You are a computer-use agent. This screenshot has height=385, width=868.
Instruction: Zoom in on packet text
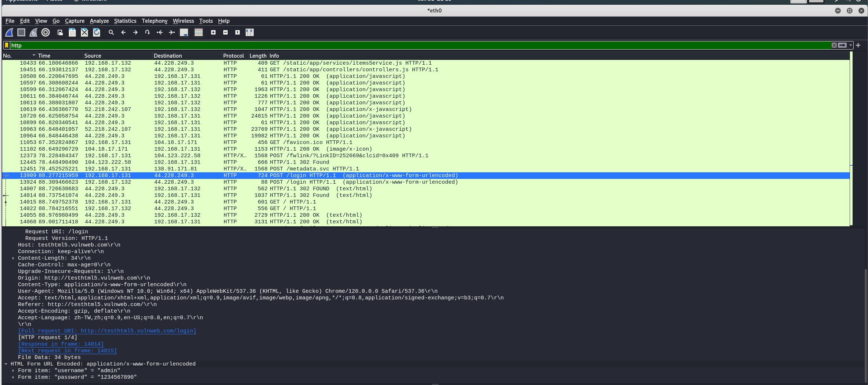(213, 32)
